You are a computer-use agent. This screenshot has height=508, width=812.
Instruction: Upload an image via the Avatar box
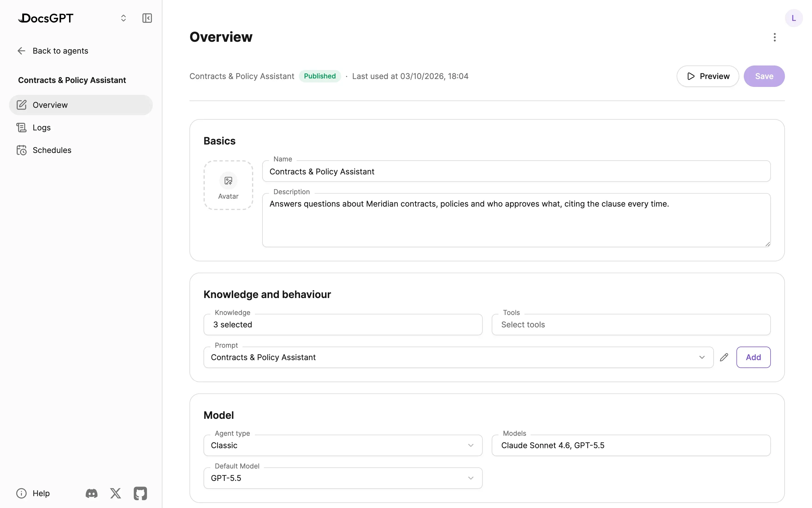click(228, 185)
